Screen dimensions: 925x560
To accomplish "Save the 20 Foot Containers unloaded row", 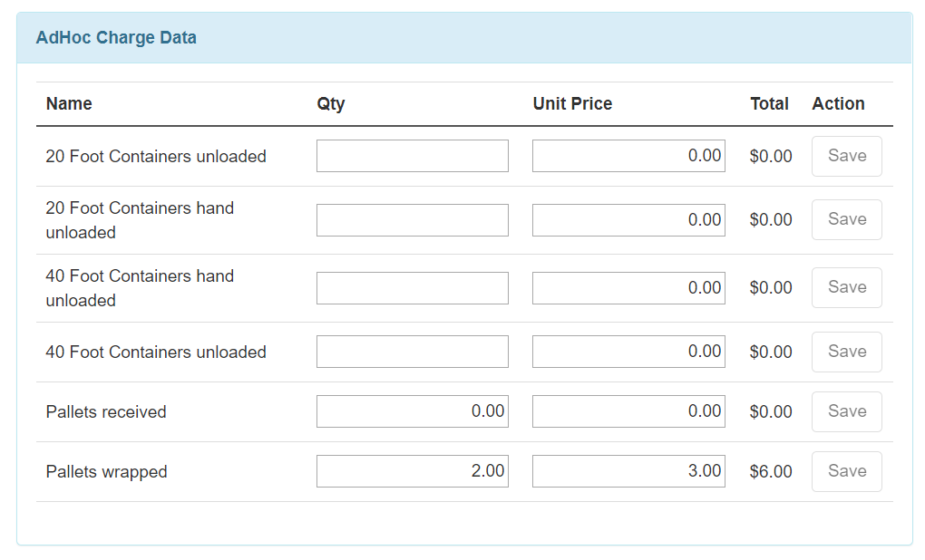I will pyautogui.click(x=845, y=156).
